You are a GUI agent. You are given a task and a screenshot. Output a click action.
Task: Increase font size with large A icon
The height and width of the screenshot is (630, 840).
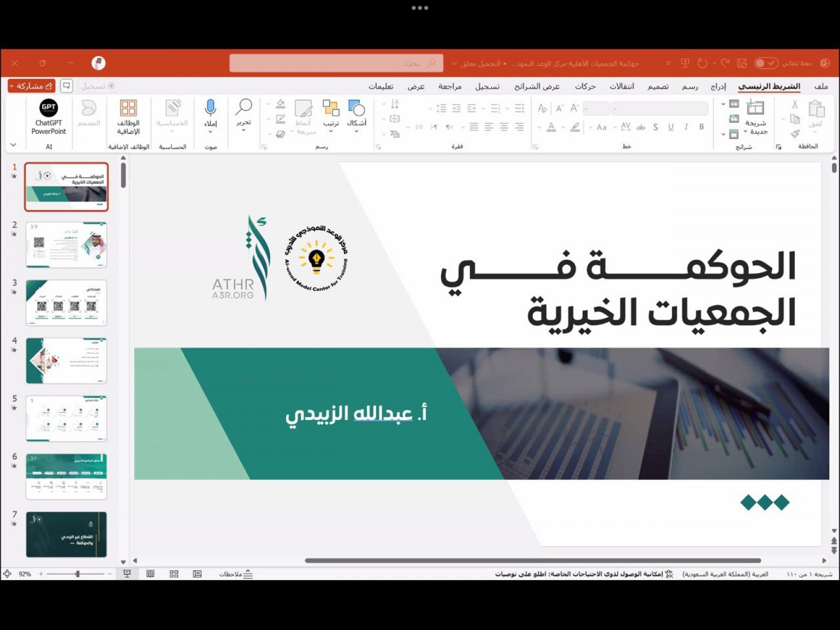574,108
